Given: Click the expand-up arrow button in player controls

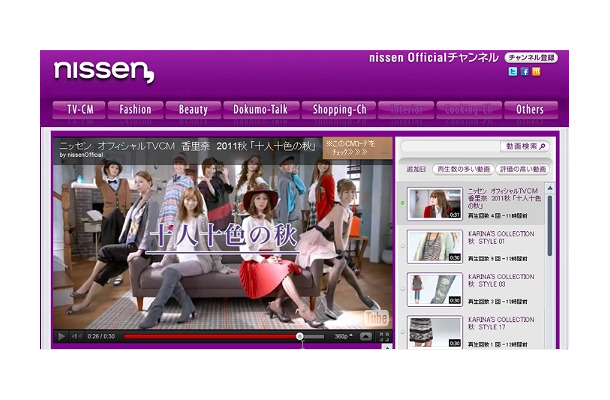Looking at the screenshot, I should tap(366, 337).
